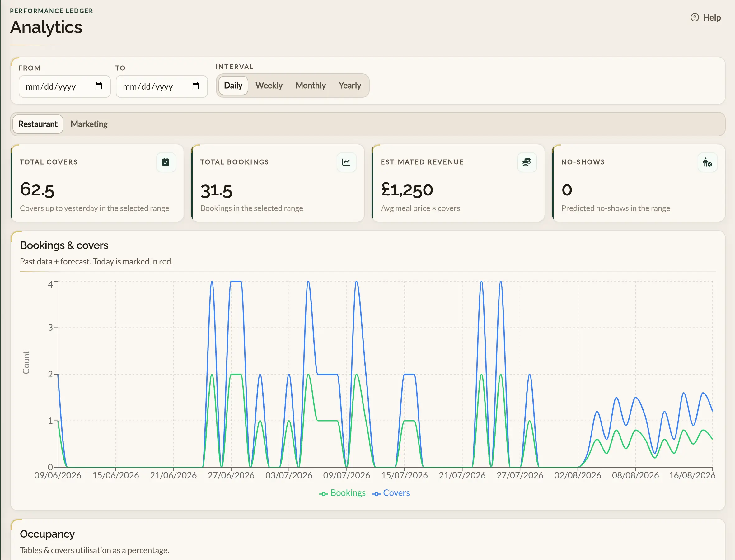This screenshot has width=735, height=560.
Task: Select the Yearly interval
Action: [350, 86]
